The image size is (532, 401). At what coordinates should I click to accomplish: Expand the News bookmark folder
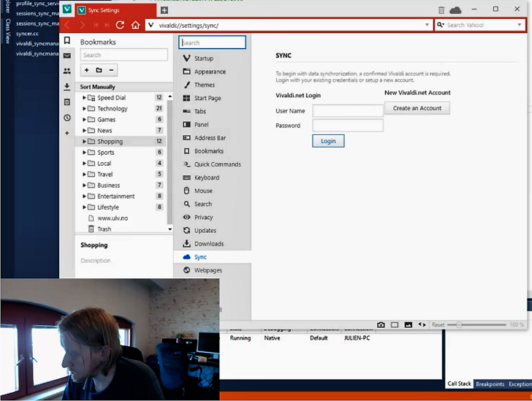84,130
